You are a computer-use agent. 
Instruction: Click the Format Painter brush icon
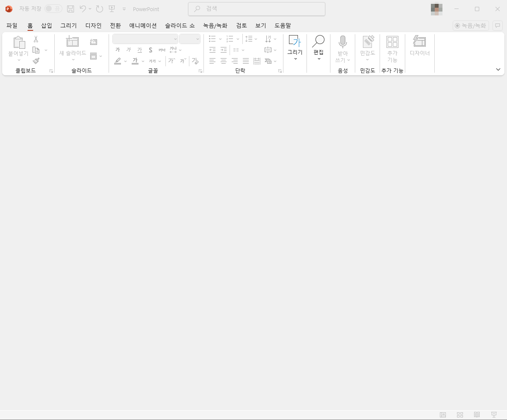tap(36, 61)
